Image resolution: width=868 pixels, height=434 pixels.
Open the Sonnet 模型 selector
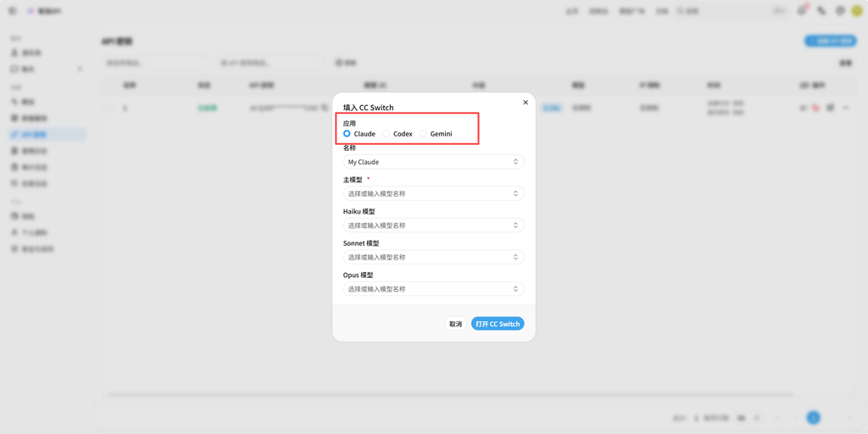click(x=433, y=257)
